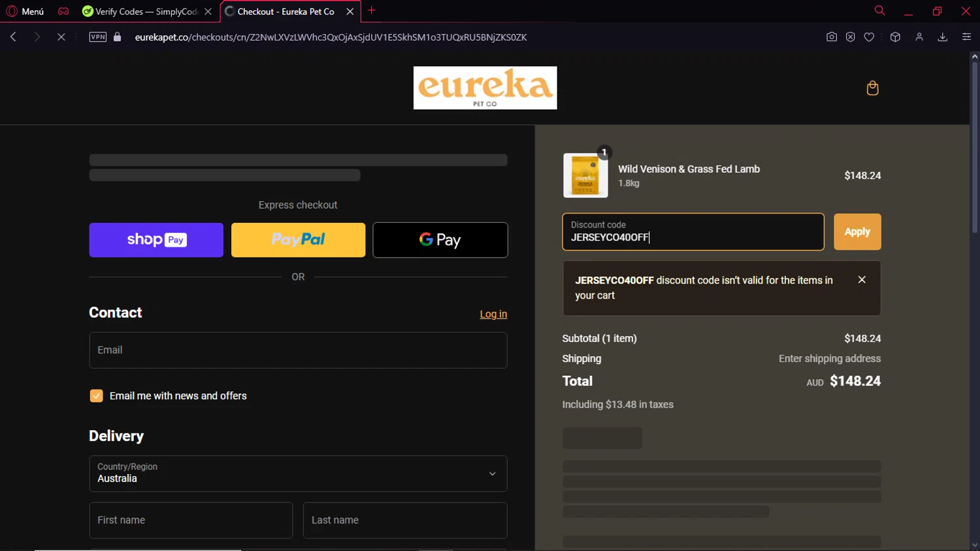The height and width of the screenshot is (551, 980).
Task: Click the Subtotal (1 item) label
Action: 599,339
